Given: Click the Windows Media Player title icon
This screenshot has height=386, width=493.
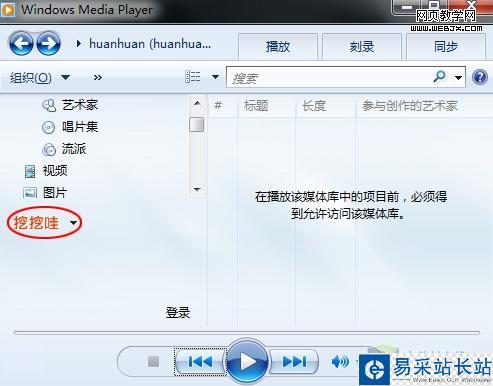Looking at the screenshot, I should click(x=8, y=9).
